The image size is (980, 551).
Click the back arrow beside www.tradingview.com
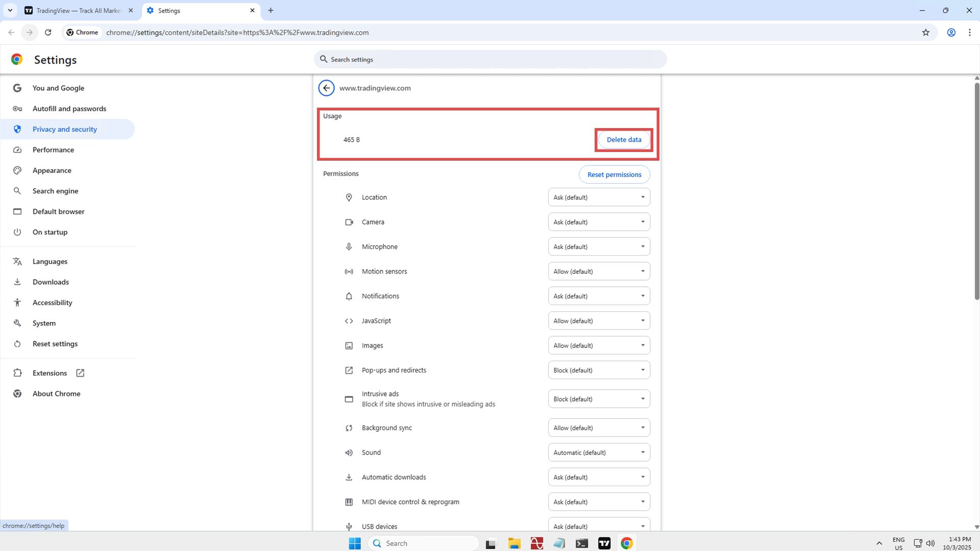(x=326, y=88)
